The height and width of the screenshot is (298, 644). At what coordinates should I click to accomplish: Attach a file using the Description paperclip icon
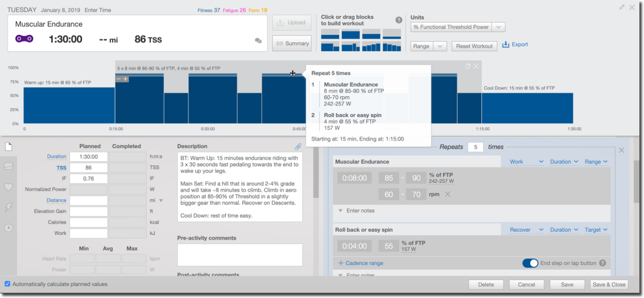coord(298,146)
